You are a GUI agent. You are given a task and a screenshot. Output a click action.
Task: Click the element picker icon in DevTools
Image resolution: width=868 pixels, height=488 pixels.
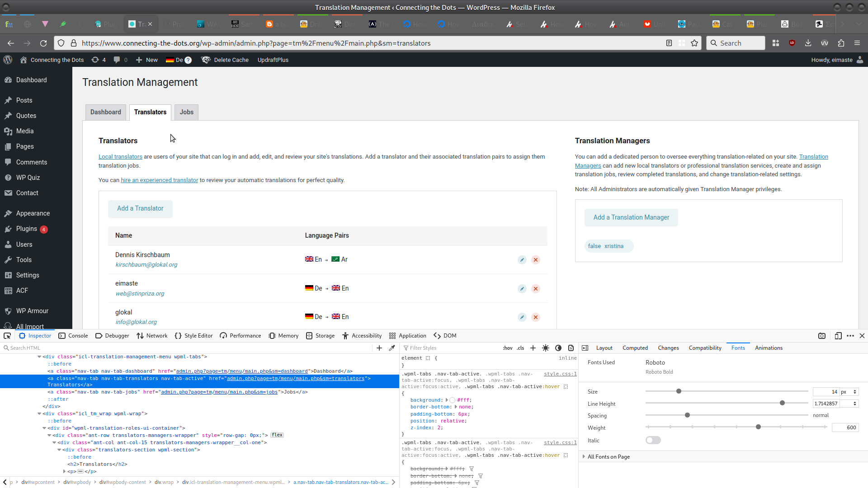coord(7,336)
